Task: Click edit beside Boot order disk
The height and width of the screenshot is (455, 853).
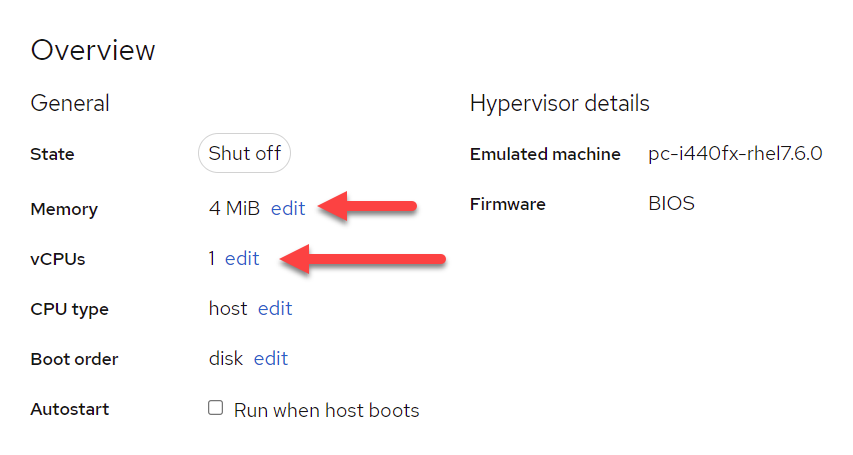Action: [271, 359]
